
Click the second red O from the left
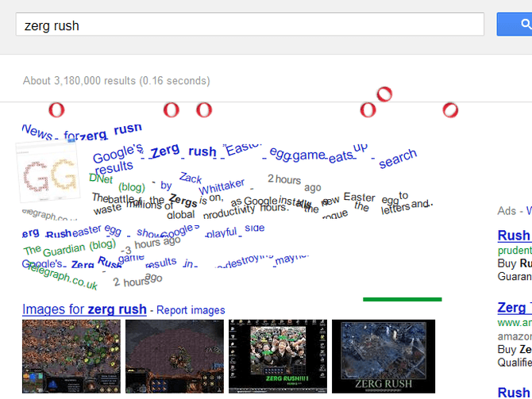tap(172, 110)
